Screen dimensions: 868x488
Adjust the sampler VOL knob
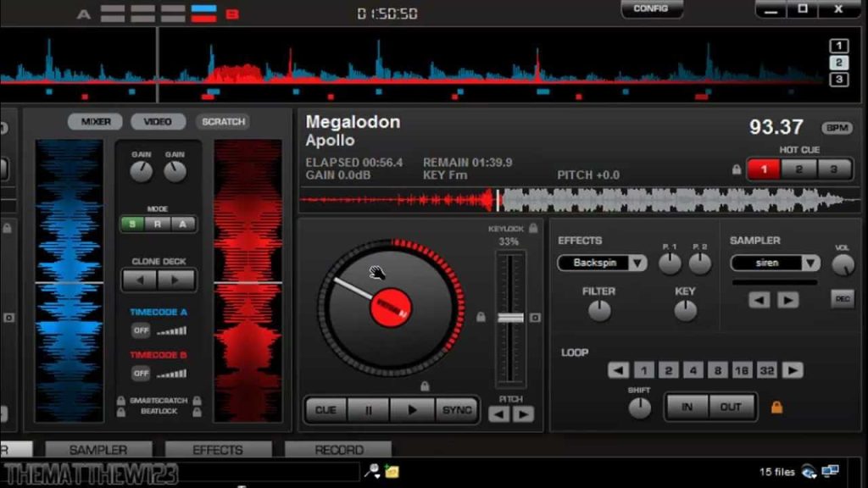(x=843, y=265)
